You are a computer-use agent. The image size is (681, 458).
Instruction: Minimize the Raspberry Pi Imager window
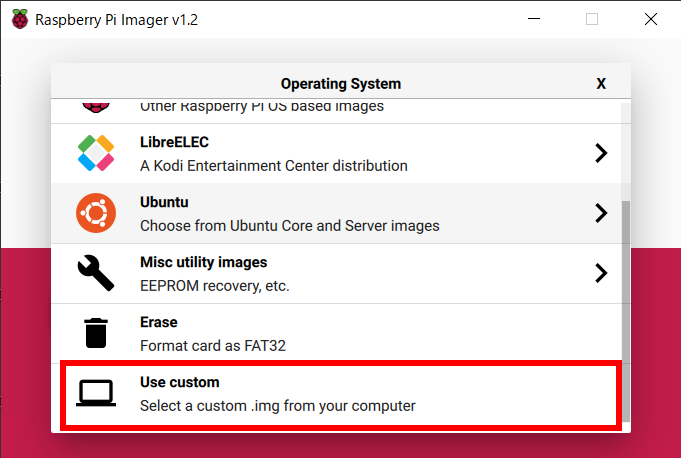534,19
